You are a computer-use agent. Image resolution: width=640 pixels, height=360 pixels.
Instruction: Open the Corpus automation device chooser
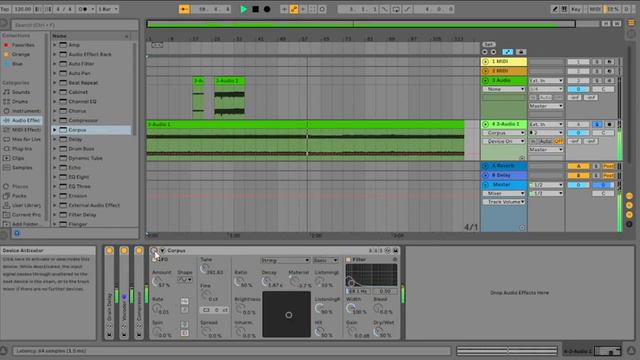click(x=504, y=133)
